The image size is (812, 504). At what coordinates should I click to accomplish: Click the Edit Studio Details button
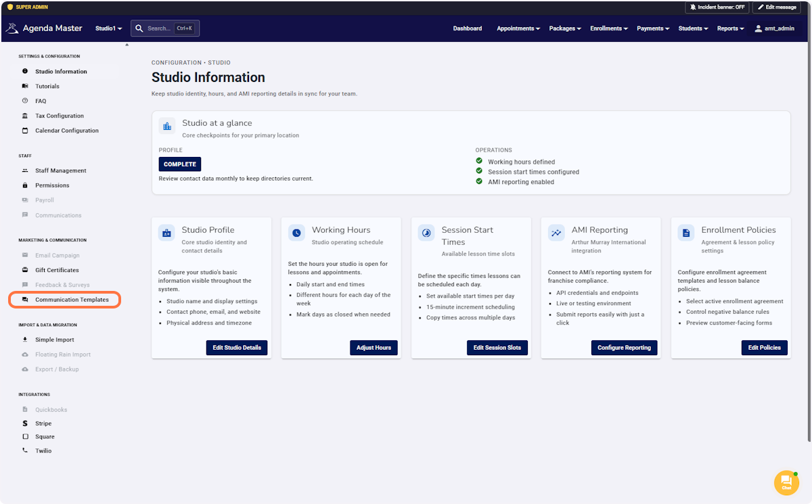pos(237,348)
